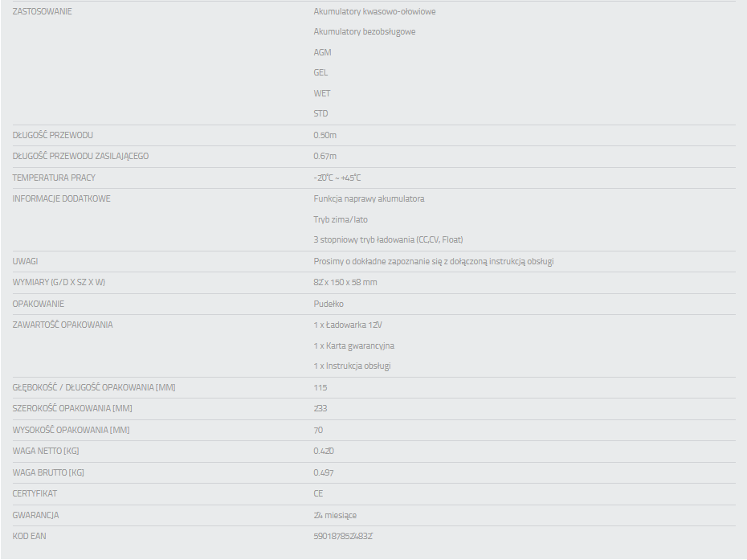Click the GWARANCJA months value
747x560 pixels.
point(335,515)
